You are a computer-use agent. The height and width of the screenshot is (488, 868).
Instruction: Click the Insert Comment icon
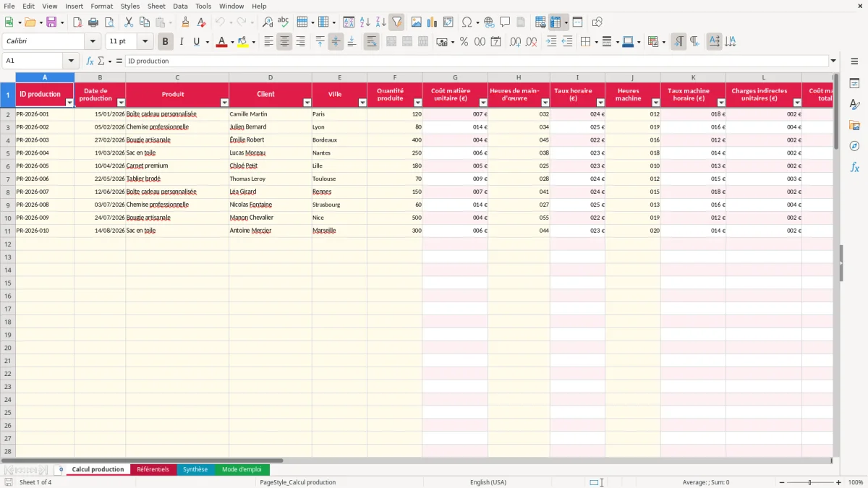pyautogui.click(x=505, y=22)
